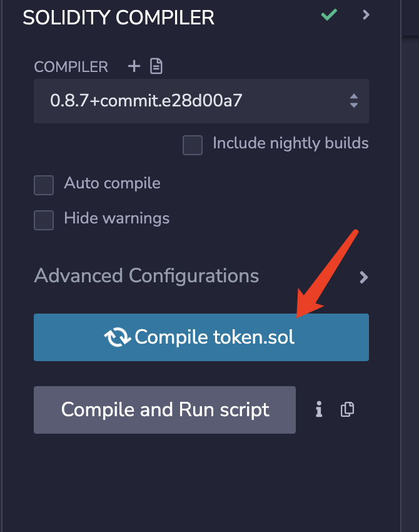Click the Auto compile label text
The image size is (419, 532).
point(112,183)
